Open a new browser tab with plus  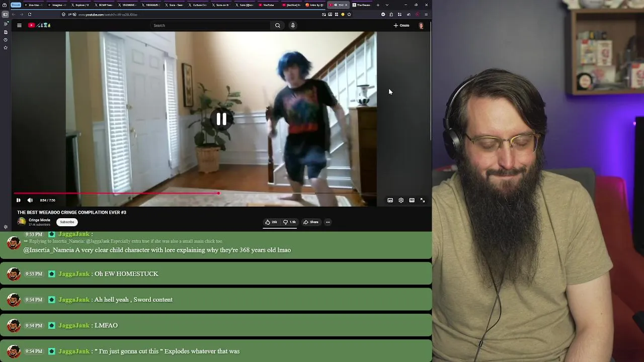(x=378, y=5)
